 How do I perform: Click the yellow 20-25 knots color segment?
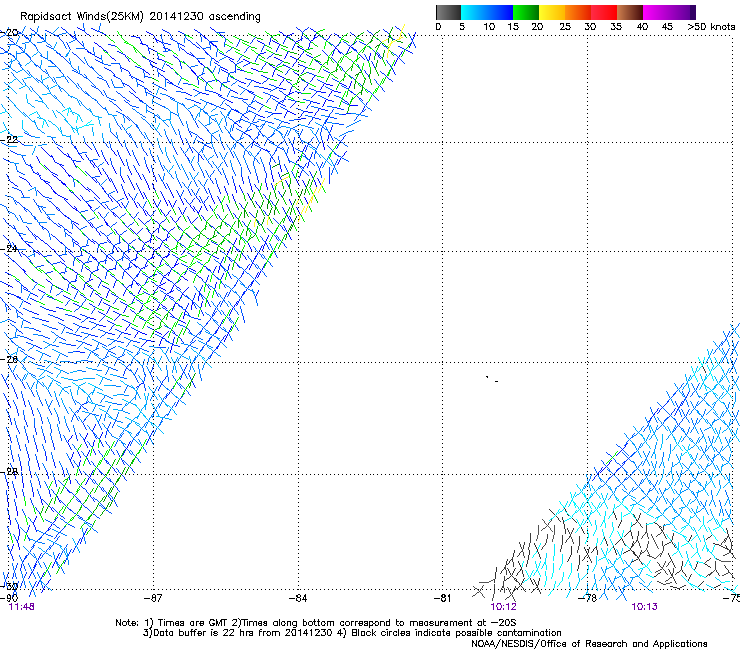[552, 12]
